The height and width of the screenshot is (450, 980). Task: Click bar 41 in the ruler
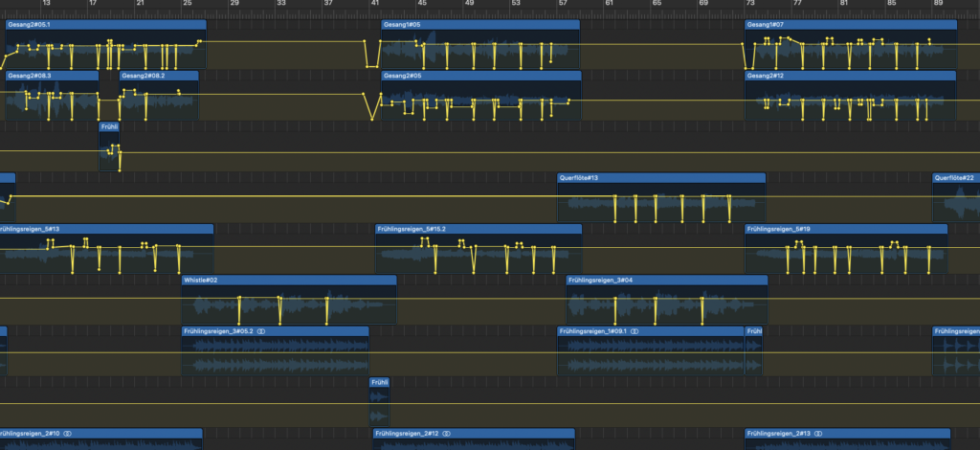[375, 3]
